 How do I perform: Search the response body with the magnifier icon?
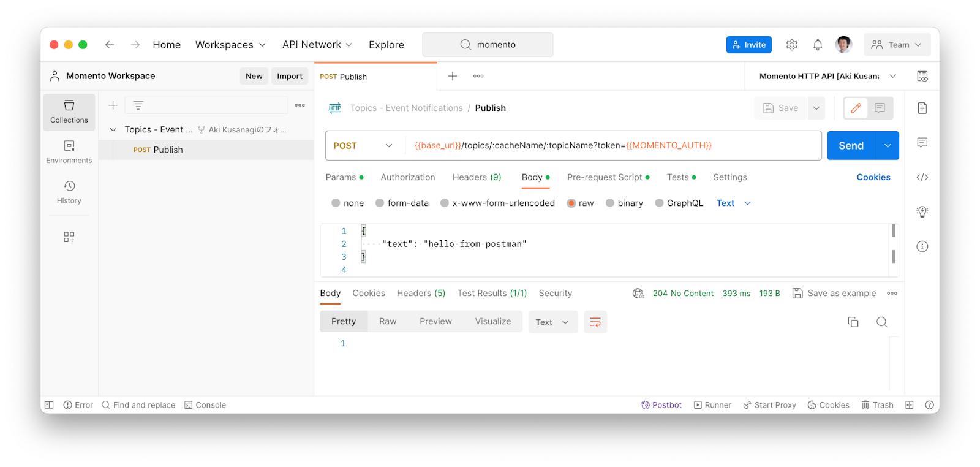(x=882, y=322)
